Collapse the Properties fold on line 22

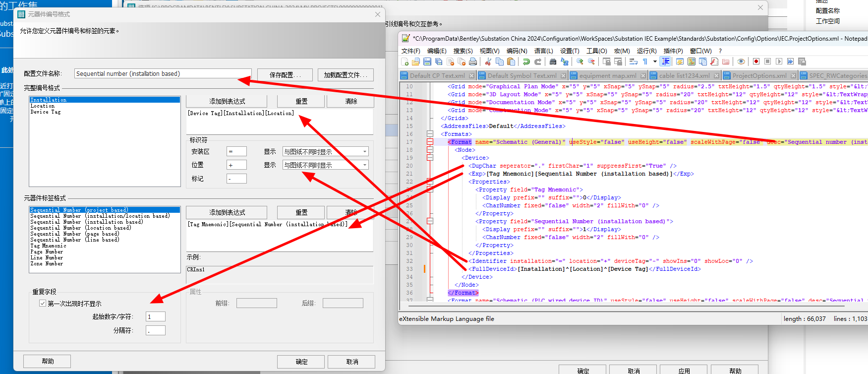pos(430,182)
